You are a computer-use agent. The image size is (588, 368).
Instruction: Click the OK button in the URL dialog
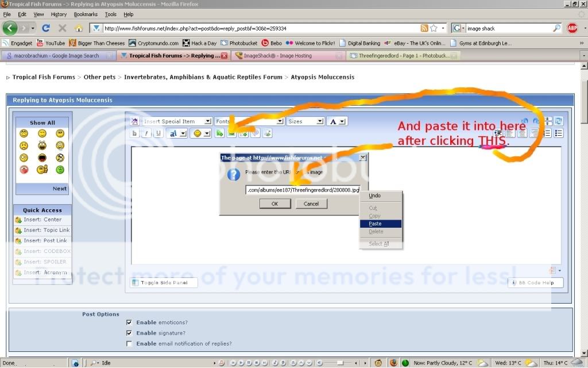point(274,204)
